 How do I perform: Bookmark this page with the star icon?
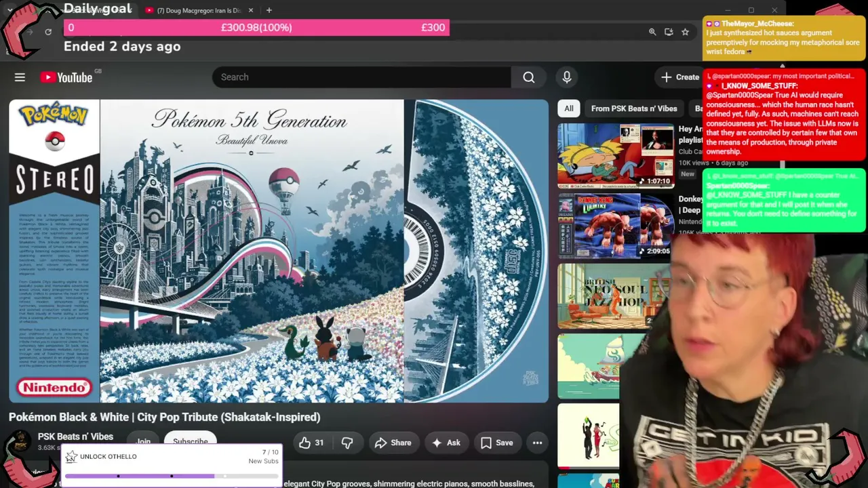[685, 32]
